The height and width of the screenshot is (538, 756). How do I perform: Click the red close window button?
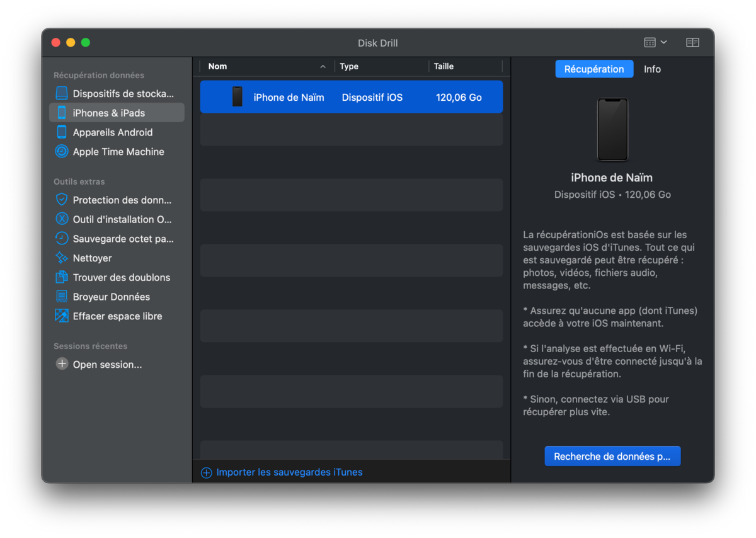tap(55, 42)
